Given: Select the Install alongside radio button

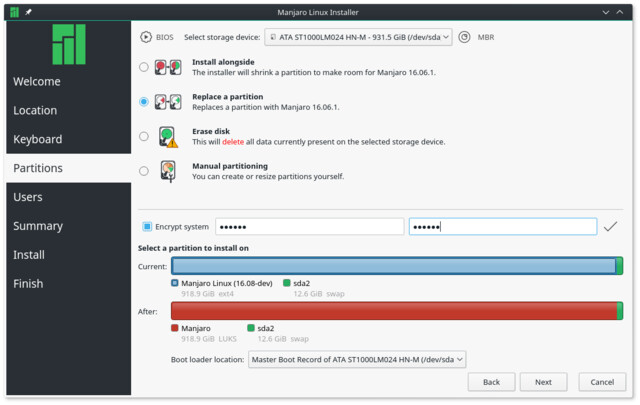Looking at the screenshot, I should (x=144, y=67).
